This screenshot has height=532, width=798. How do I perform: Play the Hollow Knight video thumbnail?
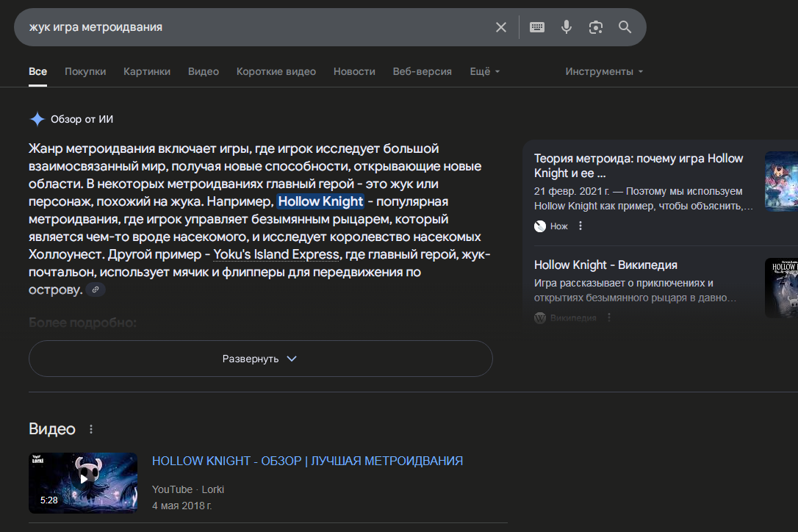83,483
